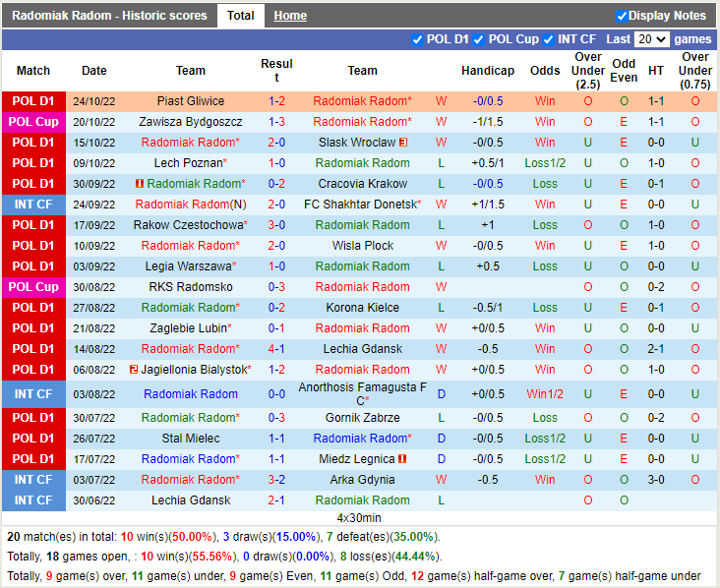This screenshot has width=720, height=588.
Task: Click the card icon before Radomiak Radom on 30/09/22
Action: [140, 184]
